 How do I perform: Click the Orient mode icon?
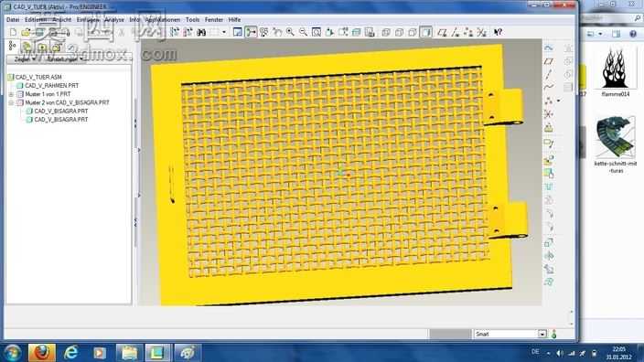(x=263, y=32)
